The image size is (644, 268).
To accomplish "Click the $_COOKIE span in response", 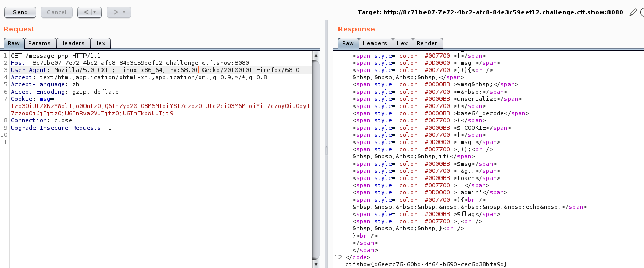I will pyautogui.click(x=431, y=128).
